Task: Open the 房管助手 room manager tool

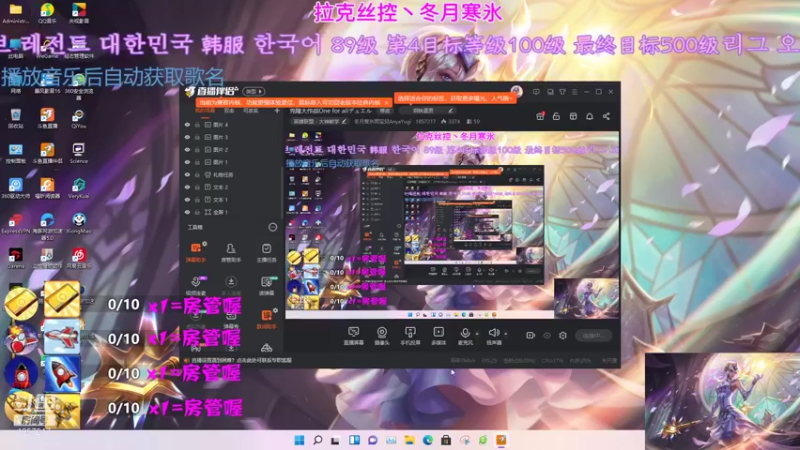Action: (x=231, y=253)
